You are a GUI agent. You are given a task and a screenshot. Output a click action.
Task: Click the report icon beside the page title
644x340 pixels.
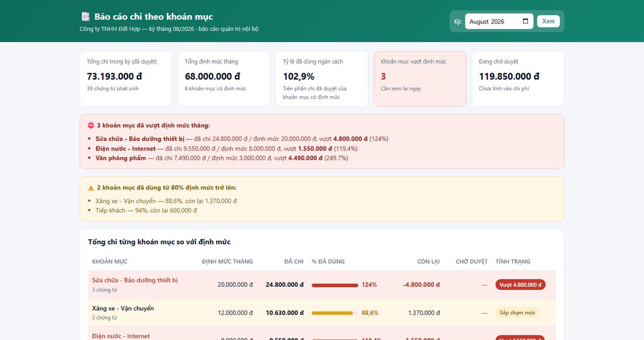tap(85, 16)
